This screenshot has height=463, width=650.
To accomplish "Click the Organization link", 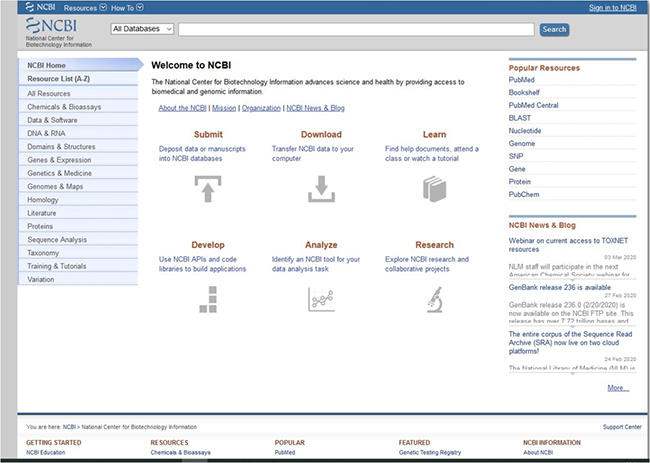I will [x=261, y=108].
